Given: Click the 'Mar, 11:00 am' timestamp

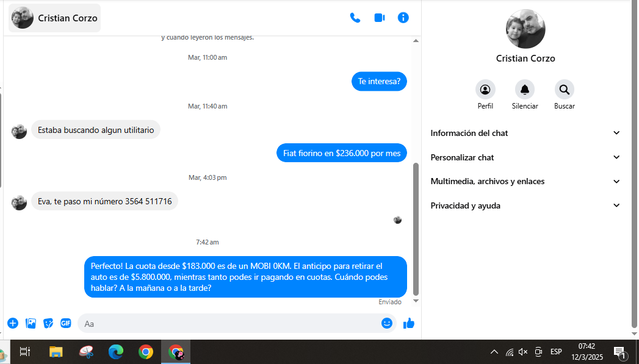Looking at the screenshot, I should click(x=208, y=57).
